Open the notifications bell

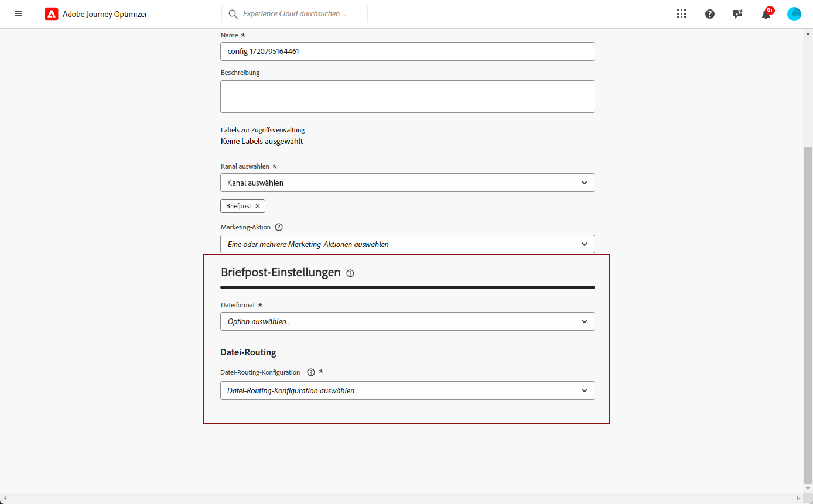[x=766, y=14]
